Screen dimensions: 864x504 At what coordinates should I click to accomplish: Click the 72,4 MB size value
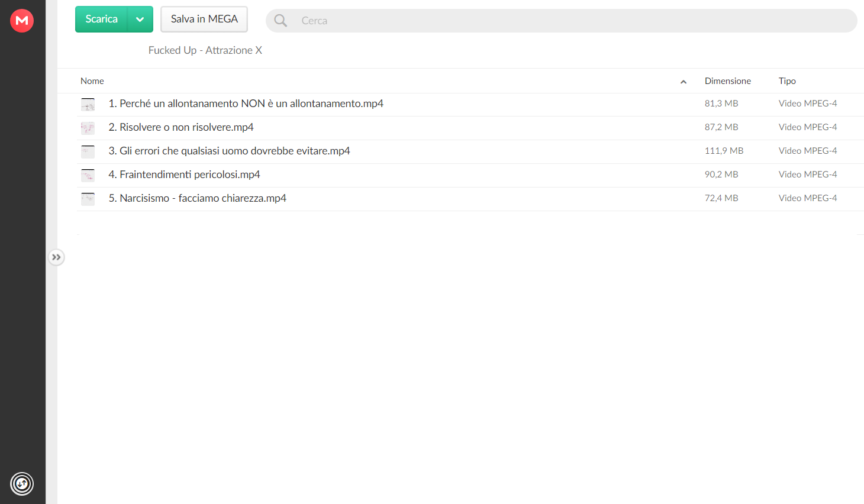point(721,198)
